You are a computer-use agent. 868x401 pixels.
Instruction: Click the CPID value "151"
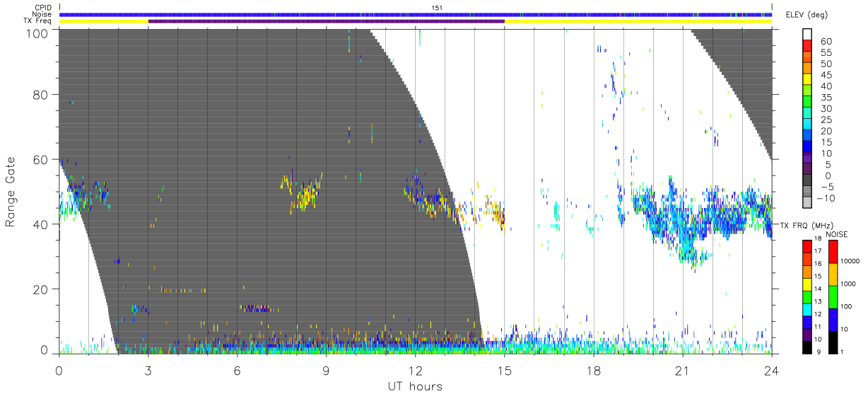438,8
